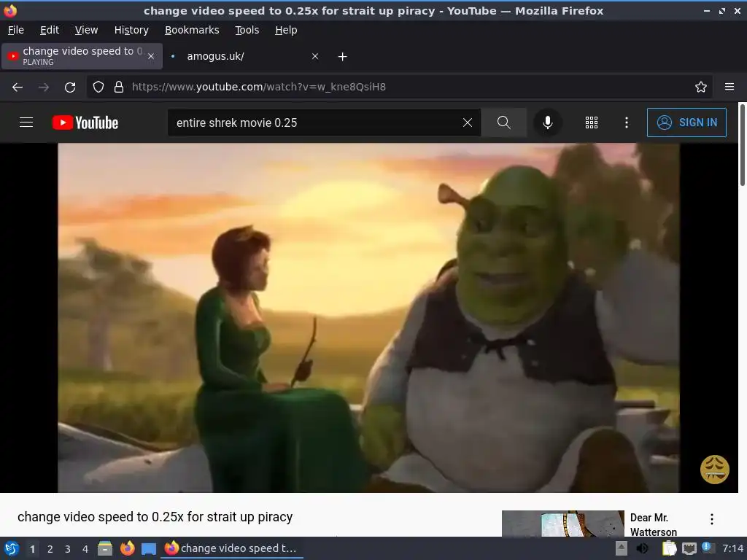Open volume control in system tray
This screenshot has height=560, width=747.
(x=642, y=548)
